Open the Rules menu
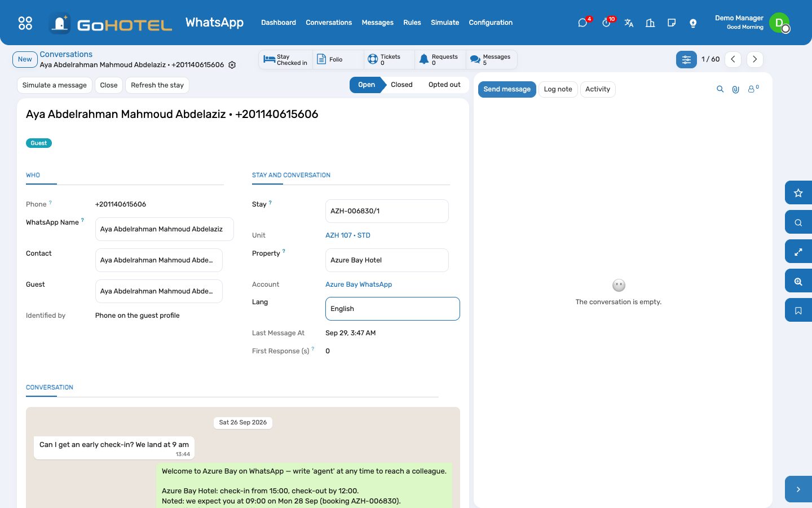This screenshot has height=508, width=812. point(412,23)
